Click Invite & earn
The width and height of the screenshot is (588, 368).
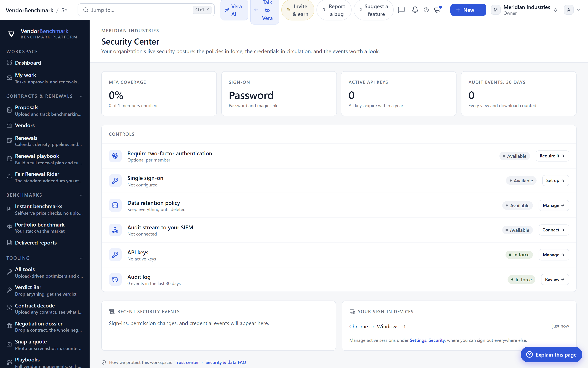pyautogui.click(x=298, y=10)
